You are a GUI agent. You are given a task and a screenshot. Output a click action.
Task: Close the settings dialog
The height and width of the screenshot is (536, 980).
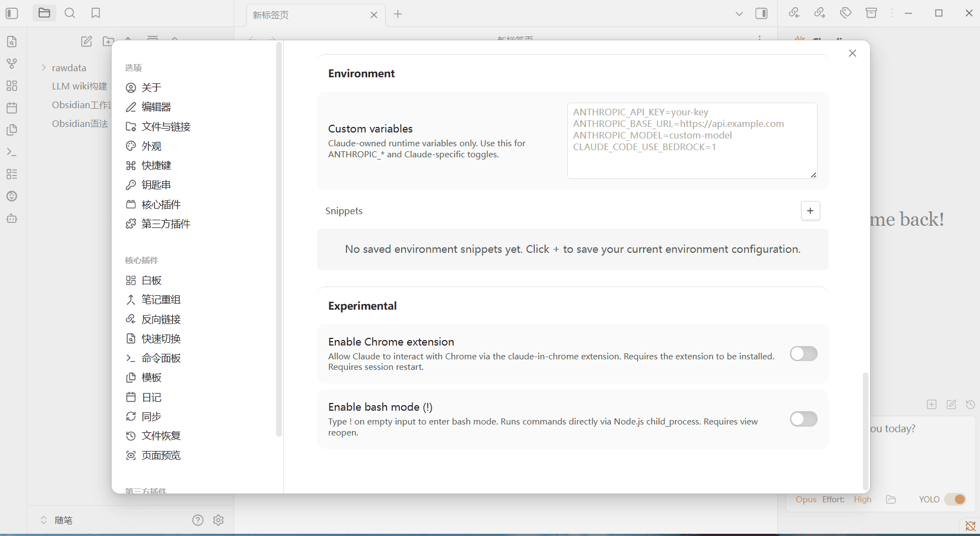pos(852,53)
